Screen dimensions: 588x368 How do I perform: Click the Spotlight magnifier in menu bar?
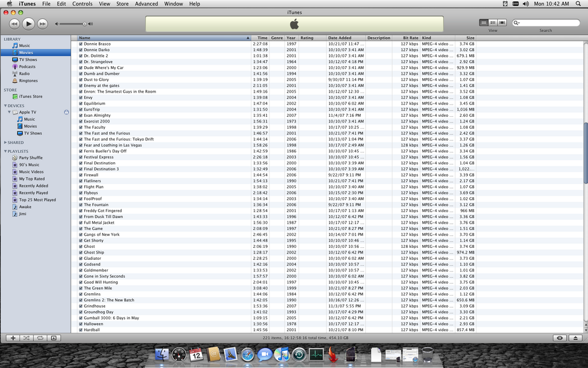577,4
